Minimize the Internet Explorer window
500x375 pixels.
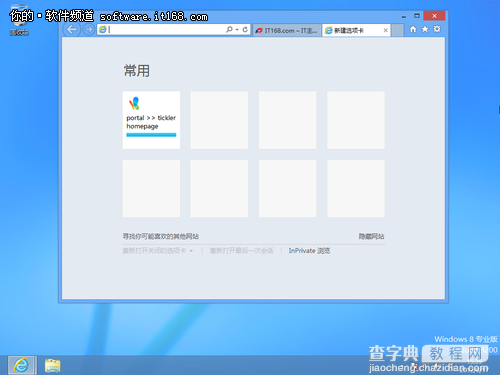tap(404, 16)
